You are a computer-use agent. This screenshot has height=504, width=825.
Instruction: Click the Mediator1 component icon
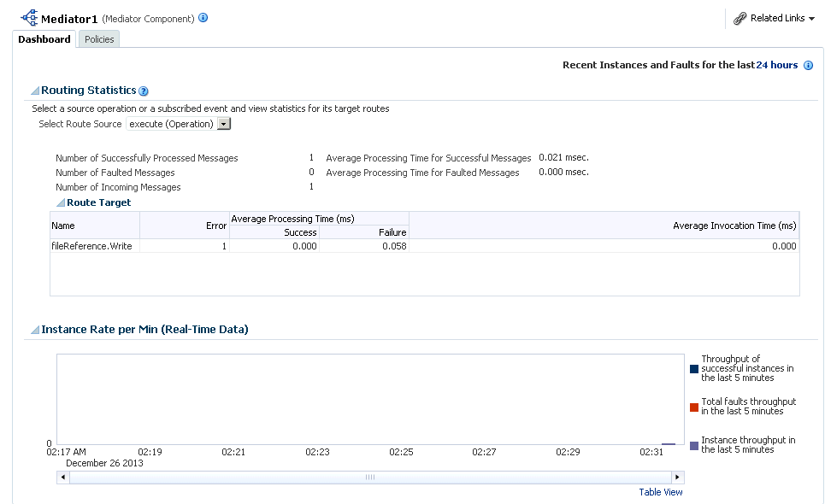click(x=29, y=17)
